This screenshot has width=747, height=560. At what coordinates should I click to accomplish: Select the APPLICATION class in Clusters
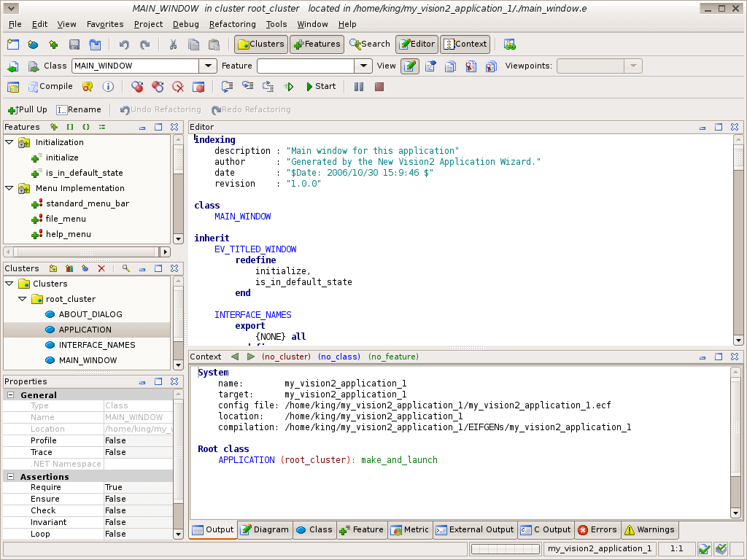(85, 330)
